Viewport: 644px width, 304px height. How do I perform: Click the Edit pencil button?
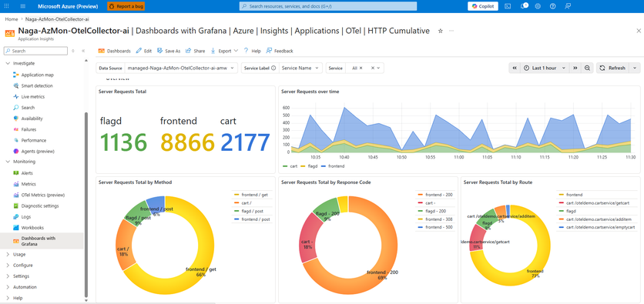tap(143, 51)
